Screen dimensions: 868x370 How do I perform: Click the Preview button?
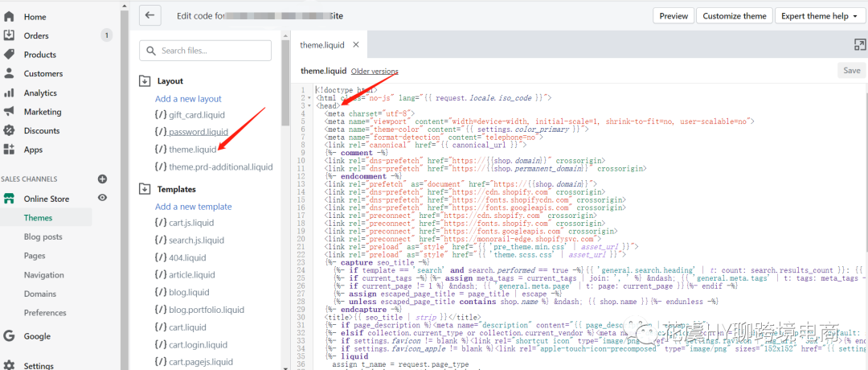674,16
